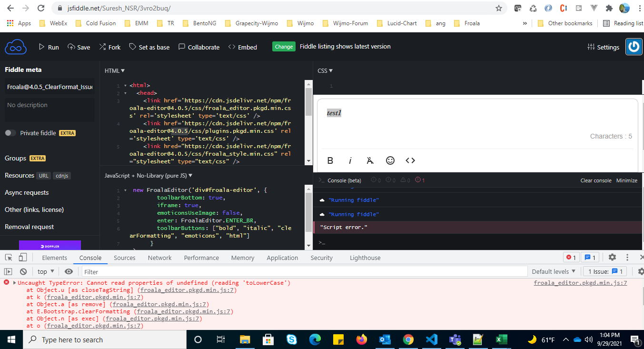
Task: Click the DevTools inspect element icon
Action: coord(9,258)
